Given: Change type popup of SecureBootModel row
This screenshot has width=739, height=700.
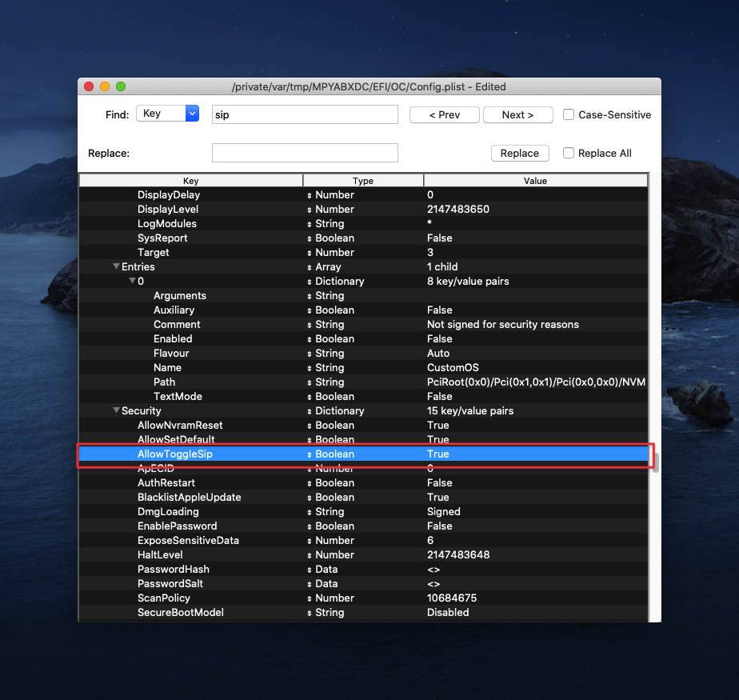Looking at the screenshot, I should click(x=310, y=613).
